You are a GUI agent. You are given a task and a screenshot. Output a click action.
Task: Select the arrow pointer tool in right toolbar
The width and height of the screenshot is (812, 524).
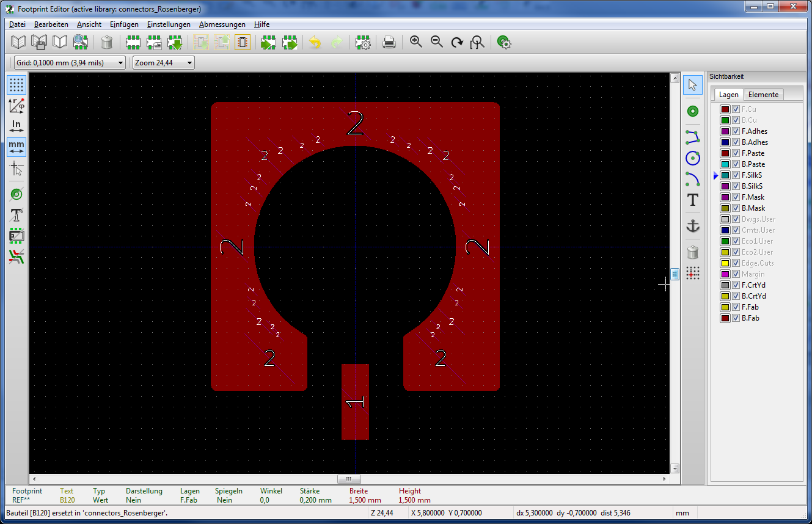(x=692, y=85)
